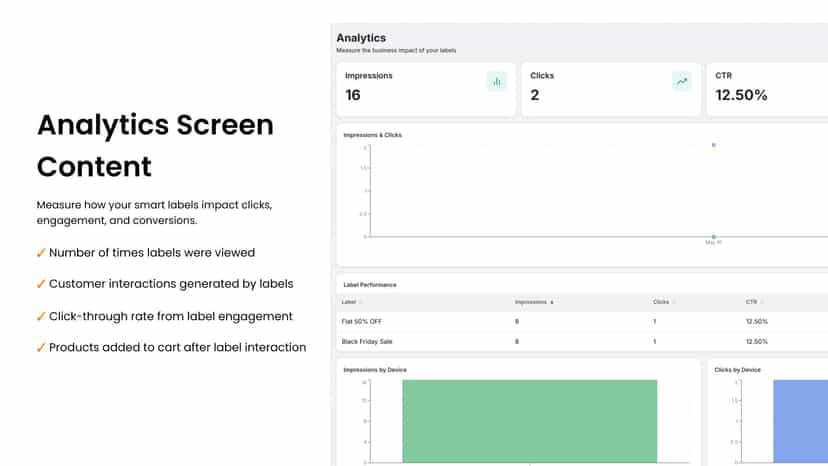The width and height of the screenshot is (828, 466).
Task: Click the Clicks card value 2
Action: click(535, 95)
